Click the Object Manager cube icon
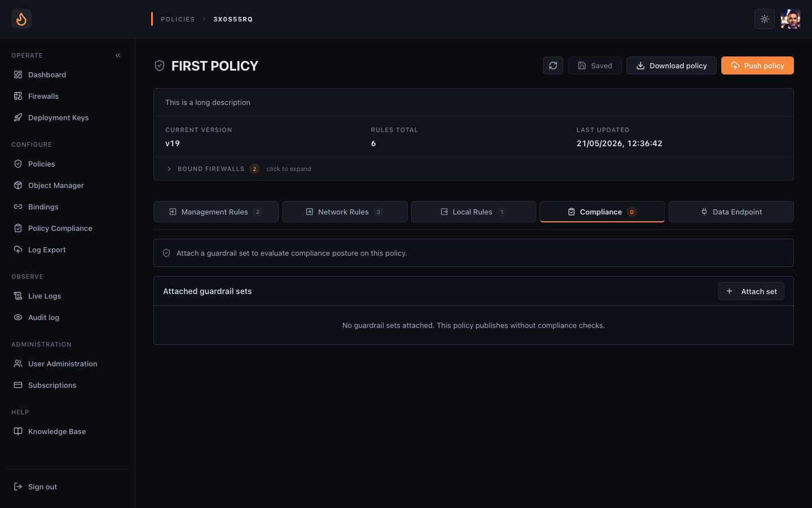This screenshot has height=508, width=812. coord(18,185)
